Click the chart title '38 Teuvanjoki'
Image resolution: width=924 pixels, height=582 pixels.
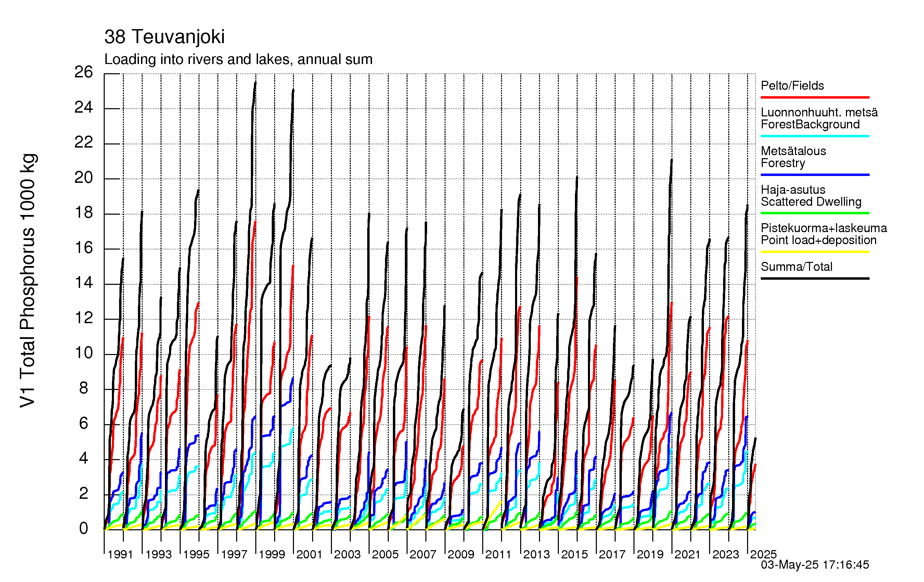[x=164, y=37]
